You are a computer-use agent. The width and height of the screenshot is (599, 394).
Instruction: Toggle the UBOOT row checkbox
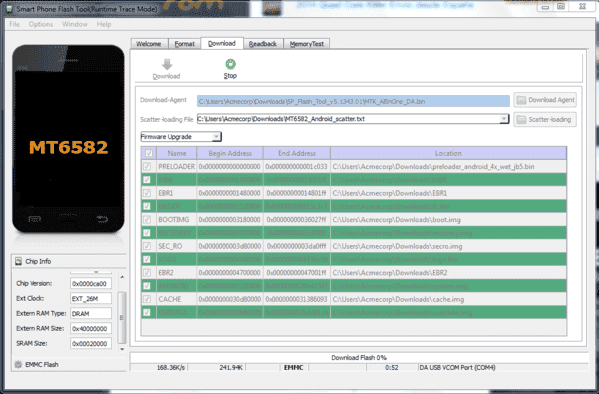click(x=147, y=206)
